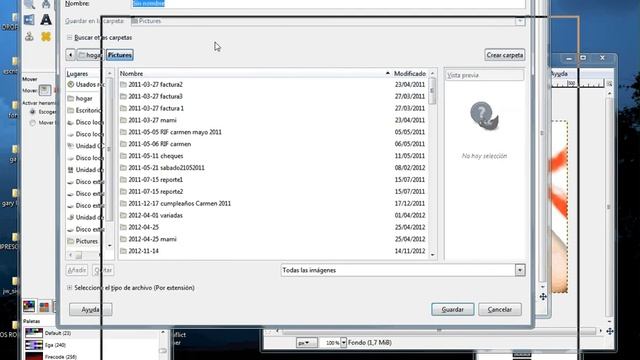Select the Text tool (A) in toolbox
Image resolution: width=640 pixels, height=360 pixels.
(46, 20)
